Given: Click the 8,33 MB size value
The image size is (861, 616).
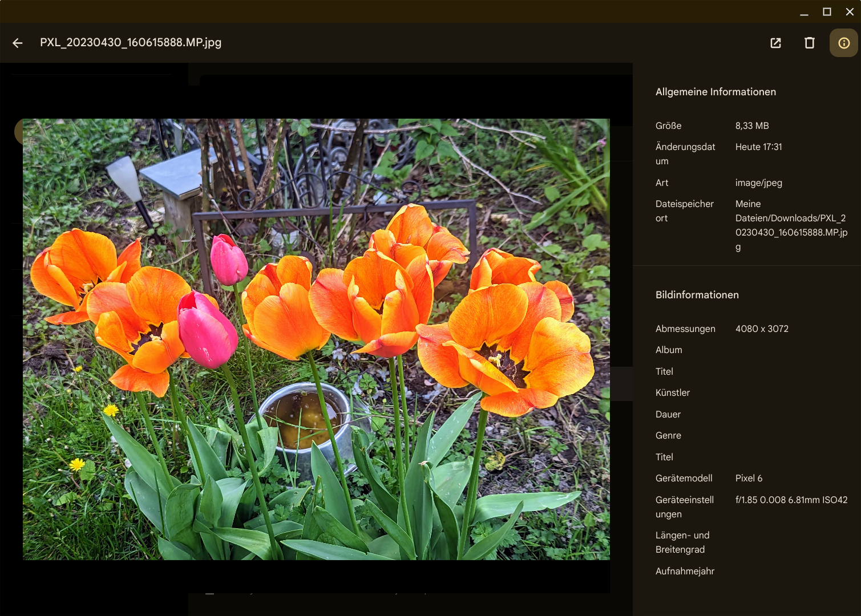Looking at the screenshot, I should pos(751,125).
